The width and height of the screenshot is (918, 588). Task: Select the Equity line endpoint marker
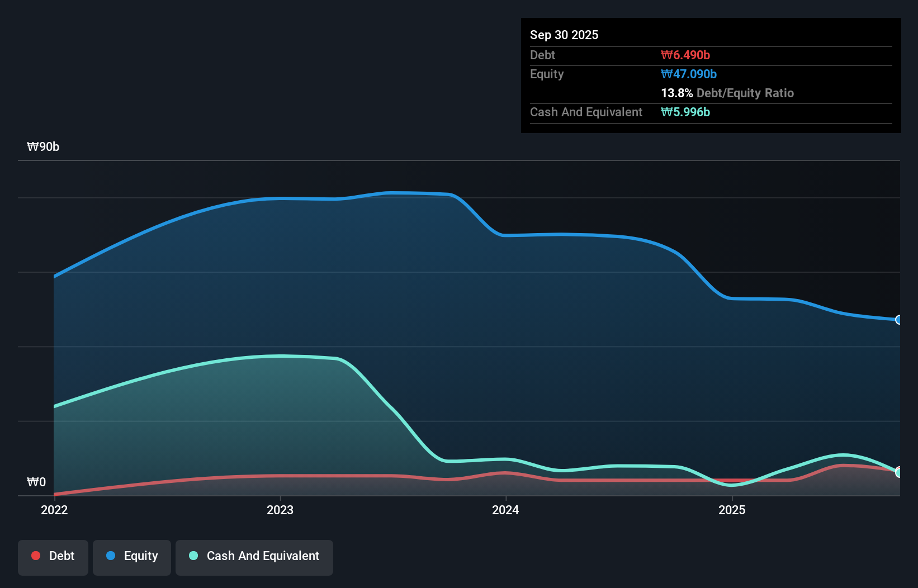point(898,320)
